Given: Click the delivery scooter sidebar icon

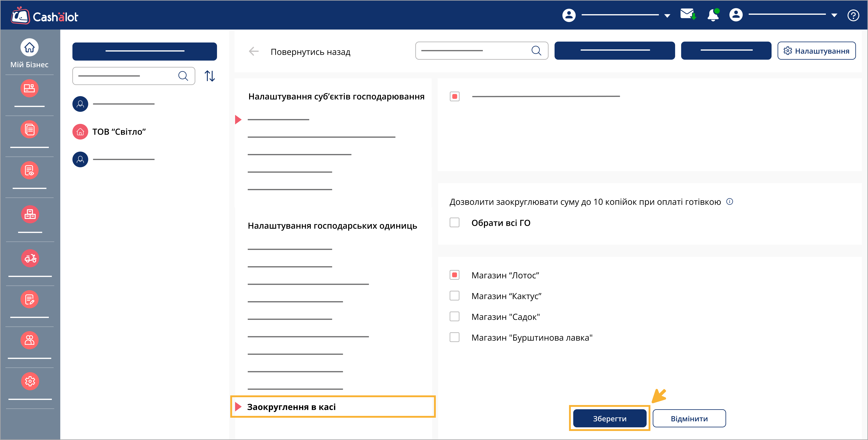Looking at the screenshot, I should 30,258.
